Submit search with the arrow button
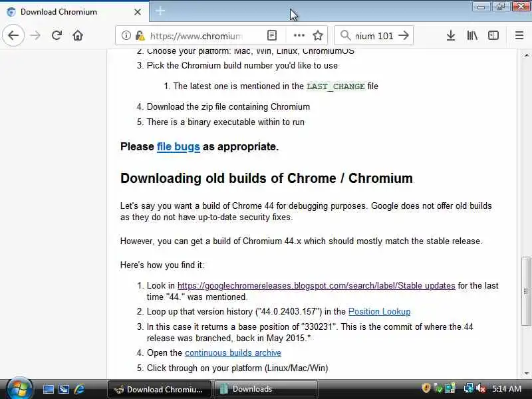The height and width of the screenshot is (399, 532). tap(404, 35)
